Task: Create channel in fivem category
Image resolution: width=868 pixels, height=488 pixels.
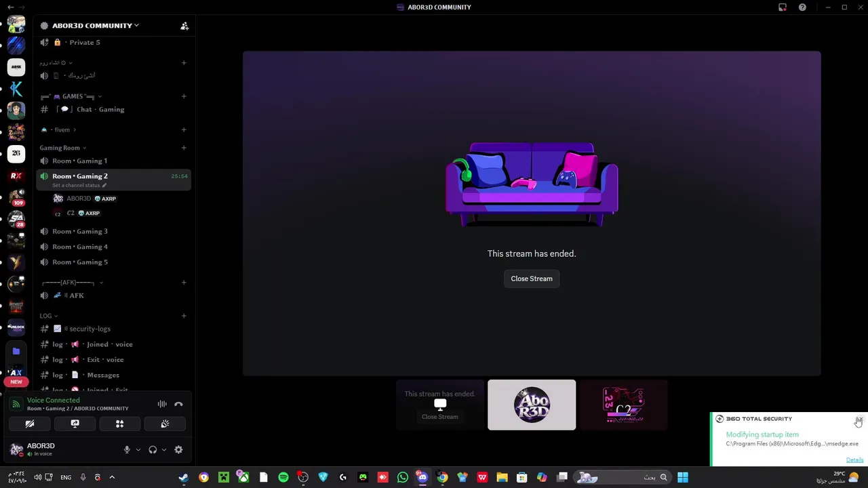Action: (184, 129)
